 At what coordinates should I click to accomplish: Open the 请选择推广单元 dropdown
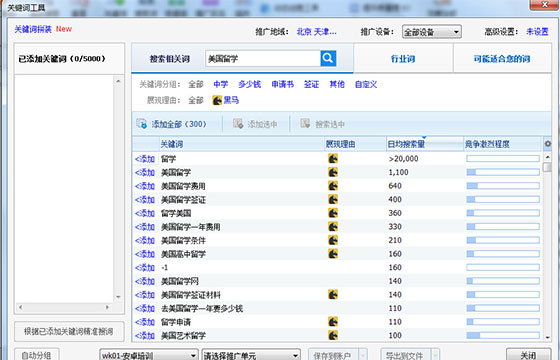(251, 355)
